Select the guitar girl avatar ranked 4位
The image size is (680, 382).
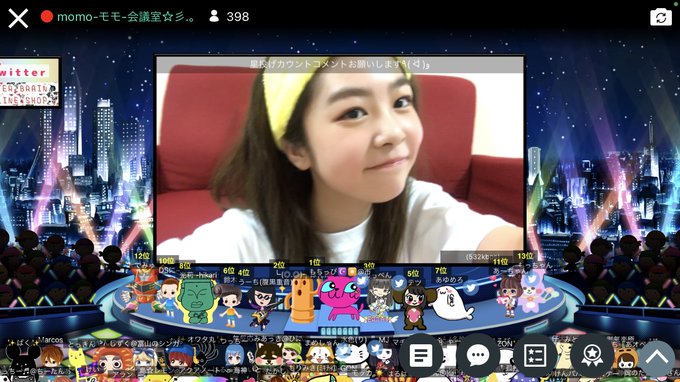(263, 307)
